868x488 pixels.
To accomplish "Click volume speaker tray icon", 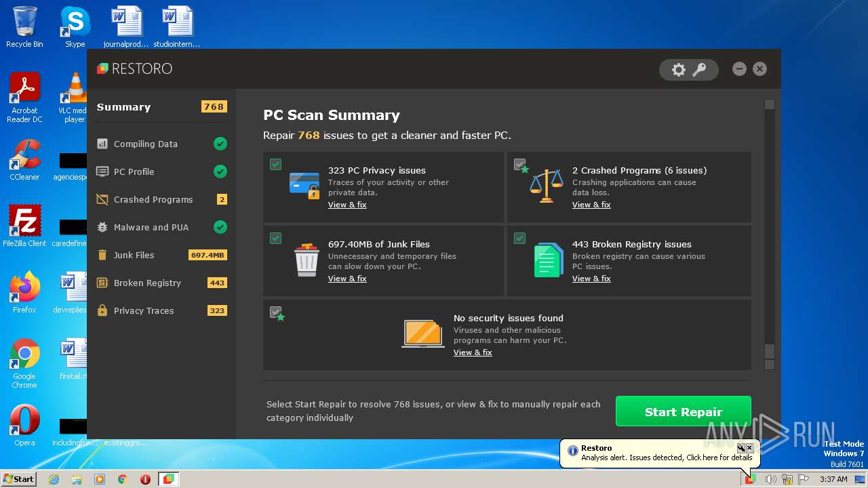I will 770,479.
